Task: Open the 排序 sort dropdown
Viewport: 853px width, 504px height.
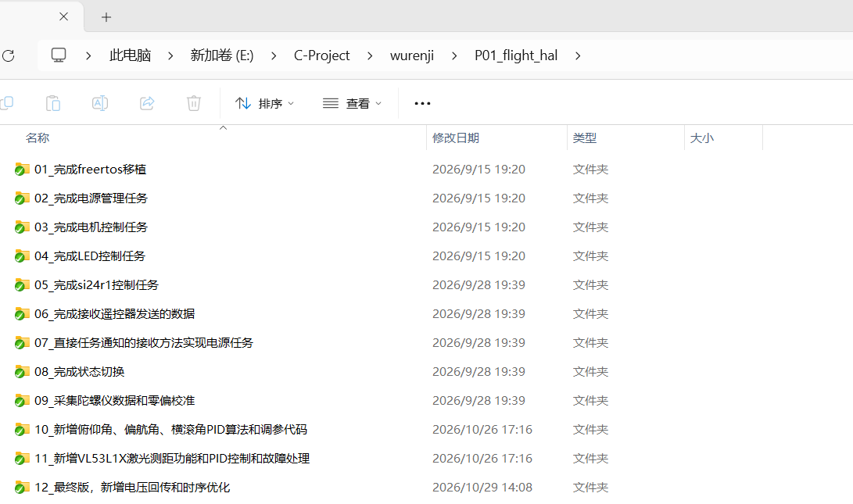Action: point(264,103)
